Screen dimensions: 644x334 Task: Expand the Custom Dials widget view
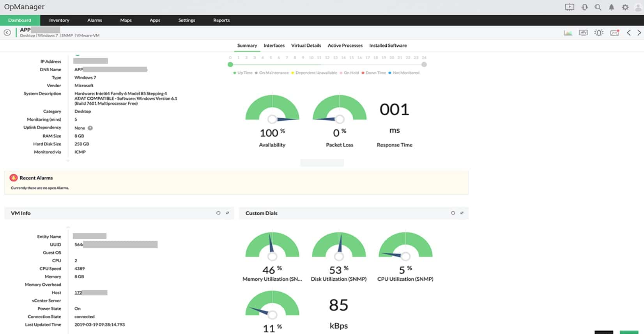pyautogui.click(x=462, y=213)
